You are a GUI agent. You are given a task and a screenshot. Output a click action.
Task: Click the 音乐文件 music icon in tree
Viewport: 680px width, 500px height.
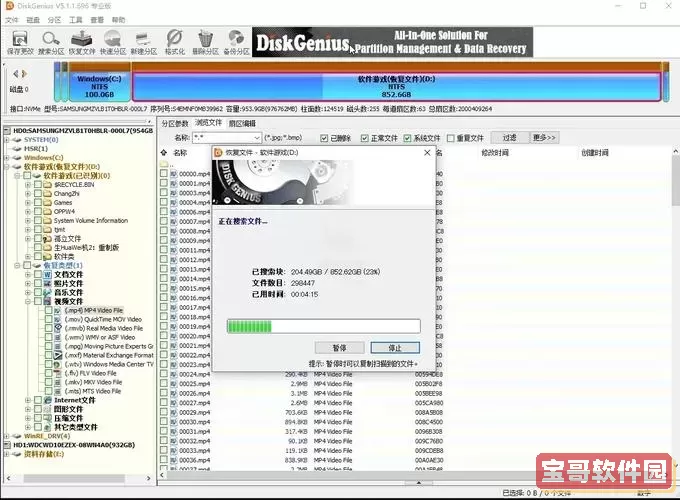tap(48, 293)
